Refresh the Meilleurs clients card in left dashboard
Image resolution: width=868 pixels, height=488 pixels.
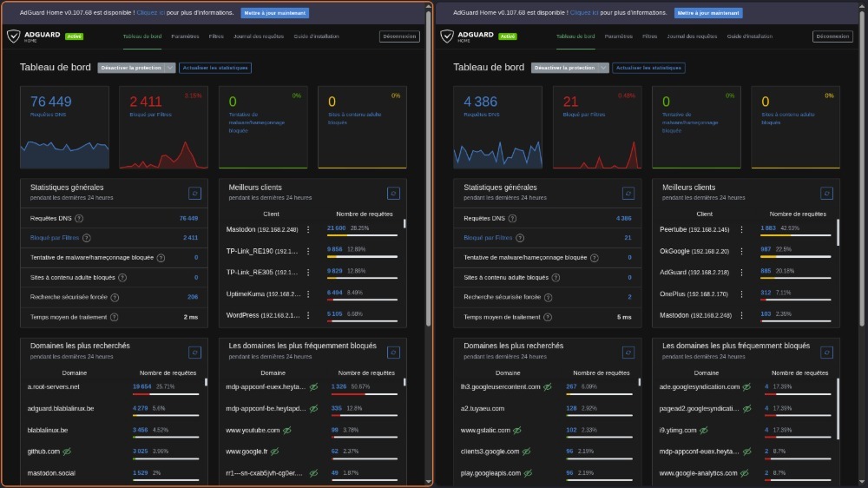(394, 193)
